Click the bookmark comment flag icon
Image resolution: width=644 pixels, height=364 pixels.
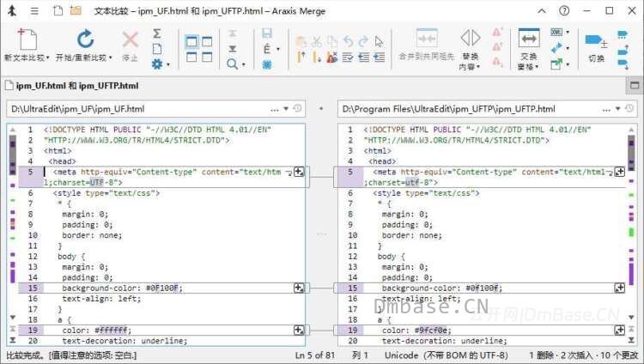click(623, 34)
